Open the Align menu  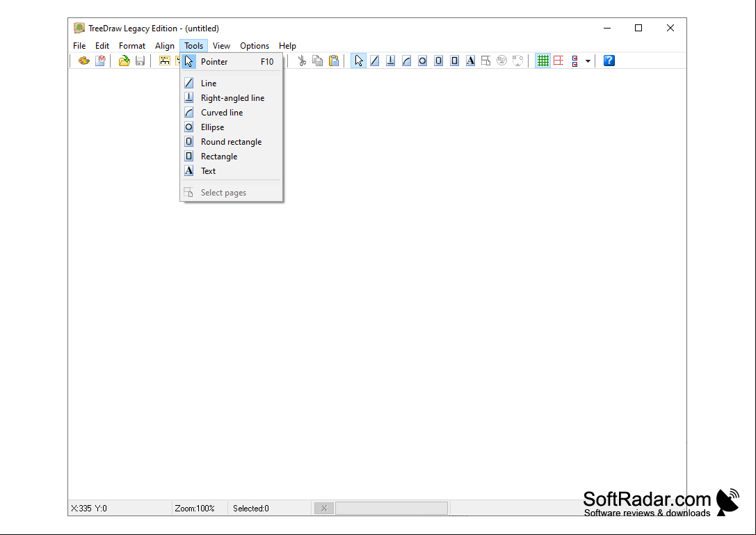coord(164,46)
